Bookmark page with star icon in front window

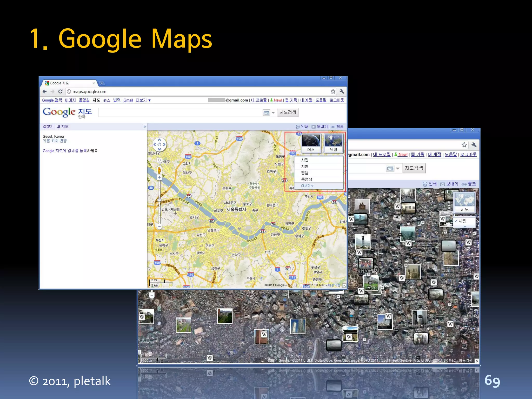[x=333, y=91]
